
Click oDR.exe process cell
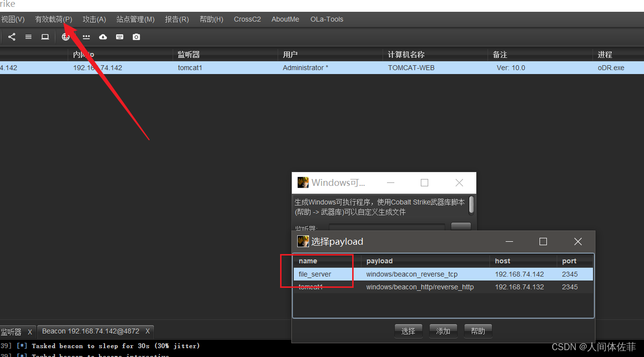point(611,68)
